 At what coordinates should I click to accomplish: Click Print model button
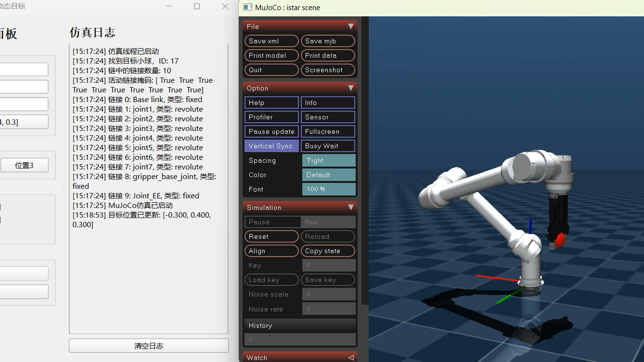click(x=271, y=55)
